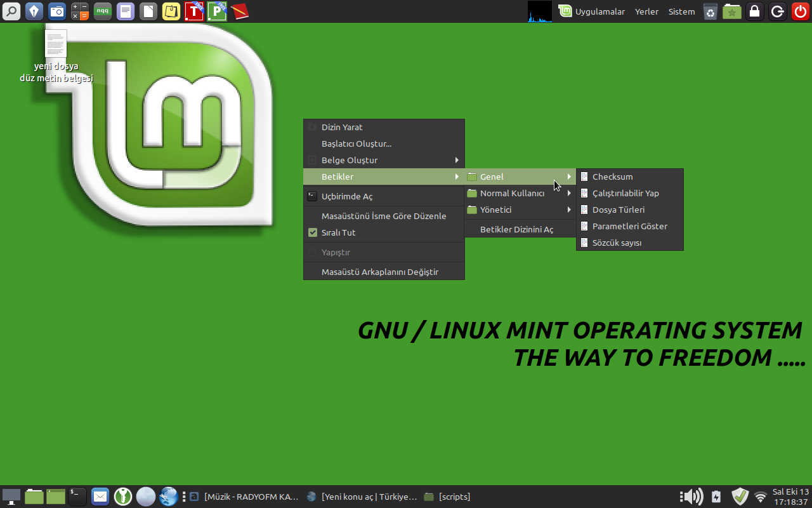Open the magnifier search launcher in the top panel

tap(11, 11)
